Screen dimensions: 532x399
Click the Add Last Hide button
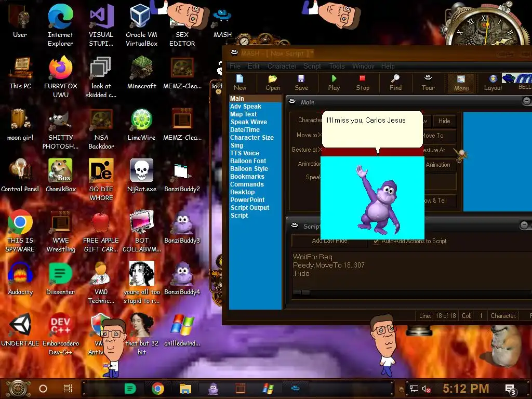coord(329,241)
